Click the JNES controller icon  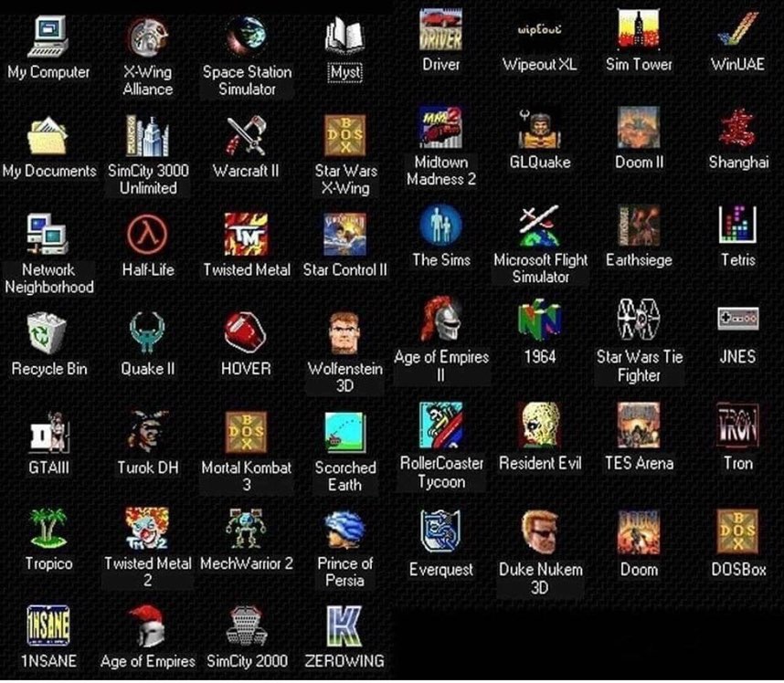(737, 319)
